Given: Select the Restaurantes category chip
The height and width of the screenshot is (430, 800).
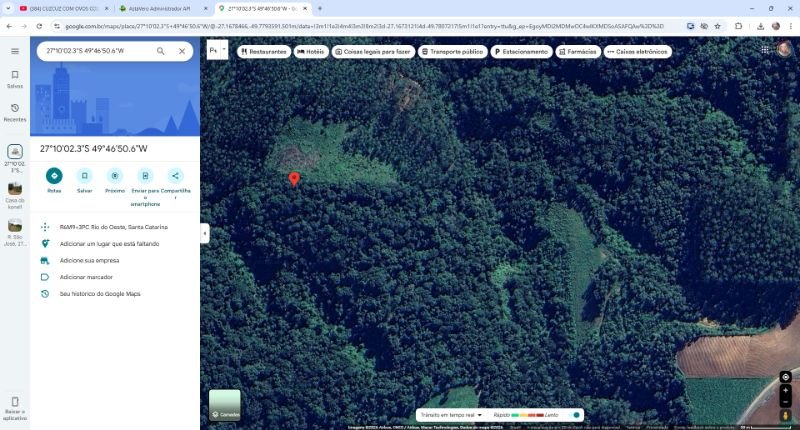Looking at the screenshot, I should 264,51.
